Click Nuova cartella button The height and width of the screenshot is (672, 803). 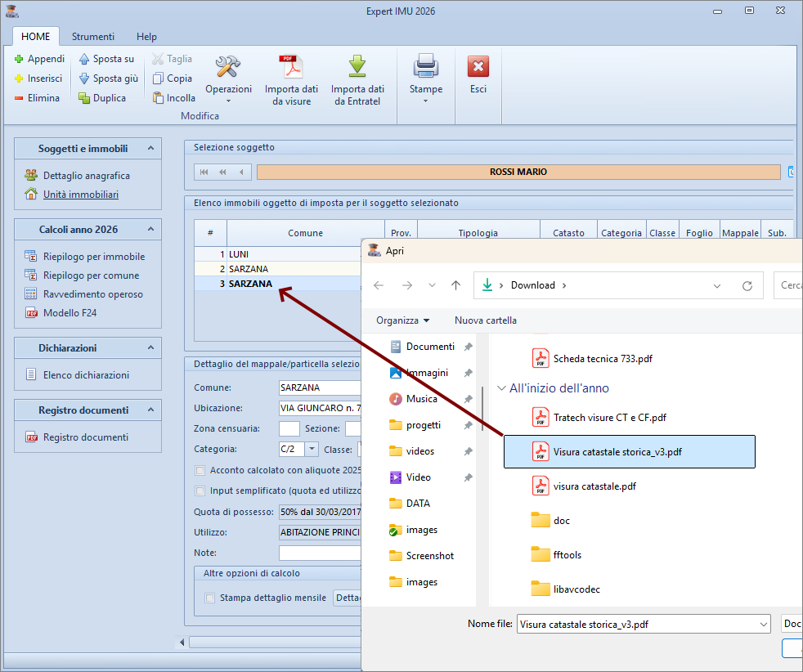[486, 320]
